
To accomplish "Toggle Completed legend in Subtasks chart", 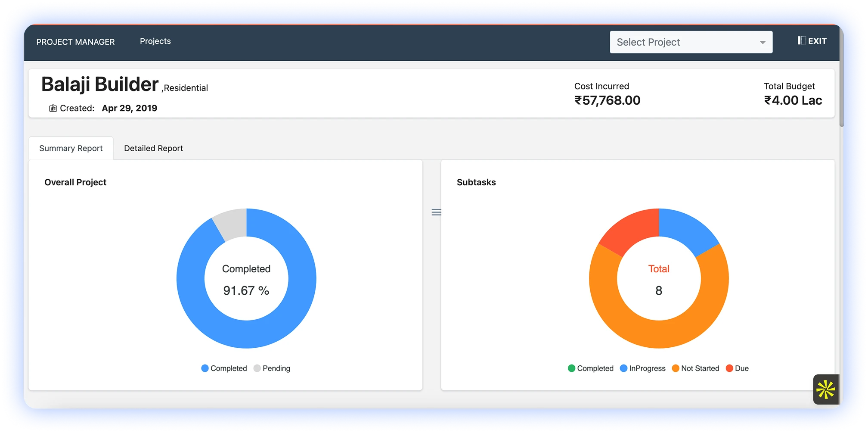I will 591,368.
